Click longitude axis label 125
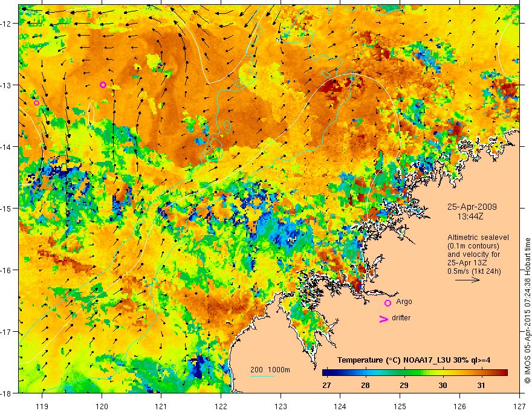 400,406
